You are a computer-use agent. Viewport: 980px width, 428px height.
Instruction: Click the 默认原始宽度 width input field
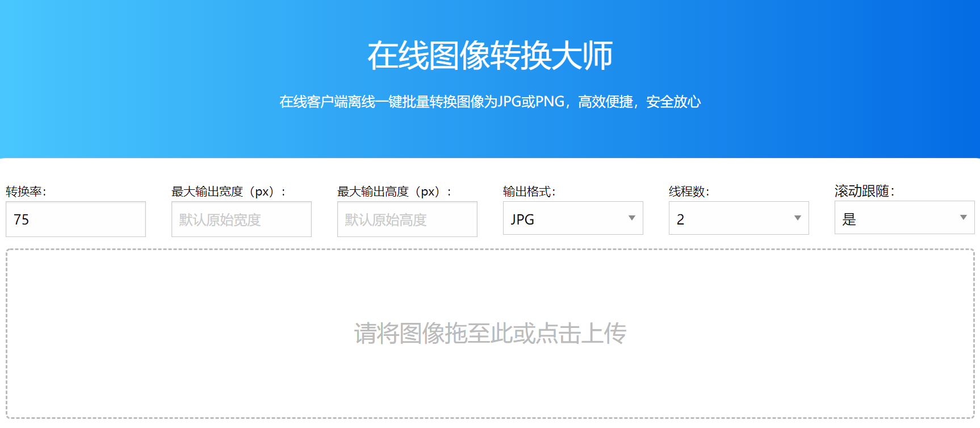point(241,219)
